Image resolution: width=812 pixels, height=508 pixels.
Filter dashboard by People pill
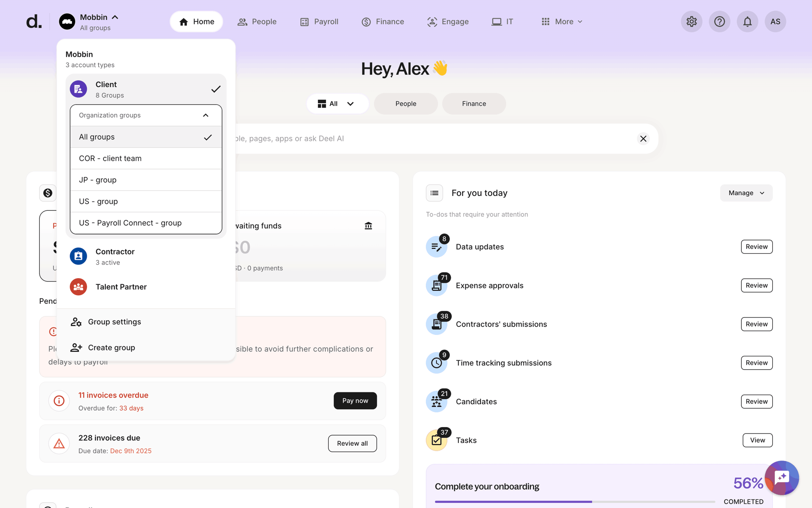pyautogui.click(x=406, y=104)
